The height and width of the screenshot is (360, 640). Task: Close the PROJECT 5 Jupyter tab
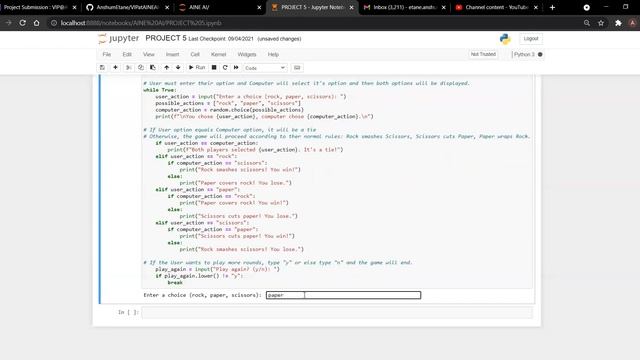point(351,7)
